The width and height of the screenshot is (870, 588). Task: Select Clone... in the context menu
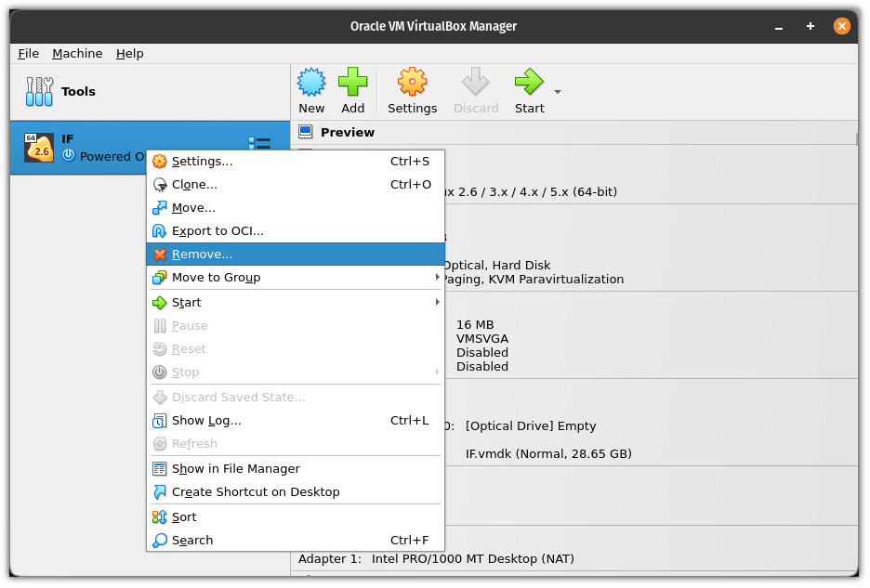(194, 185)
